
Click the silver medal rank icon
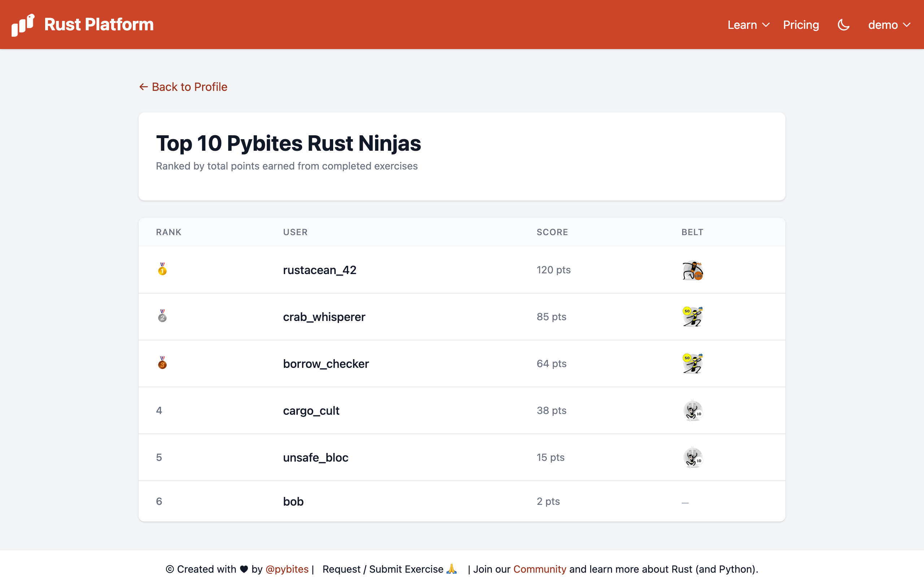[x=162, y=316]
